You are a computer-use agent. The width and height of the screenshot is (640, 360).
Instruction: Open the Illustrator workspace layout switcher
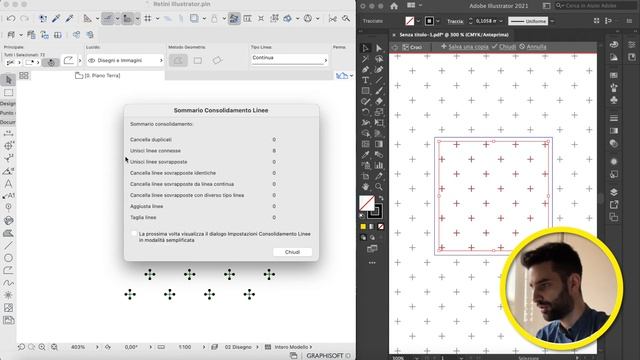(414, 5)
